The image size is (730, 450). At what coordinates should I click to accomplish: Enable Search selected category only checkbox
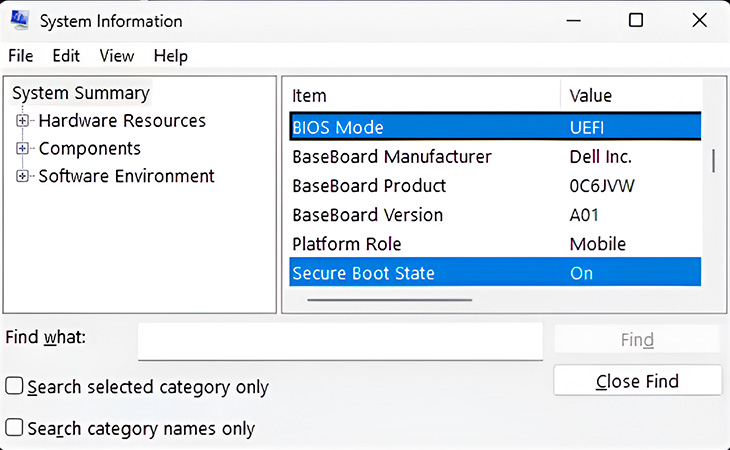(x=15, y=386)
